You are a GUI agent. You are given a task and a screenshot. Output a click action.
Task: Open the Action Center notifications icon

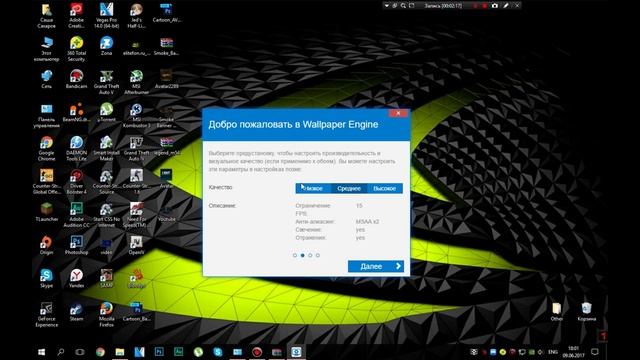click(x=595, y=352)
